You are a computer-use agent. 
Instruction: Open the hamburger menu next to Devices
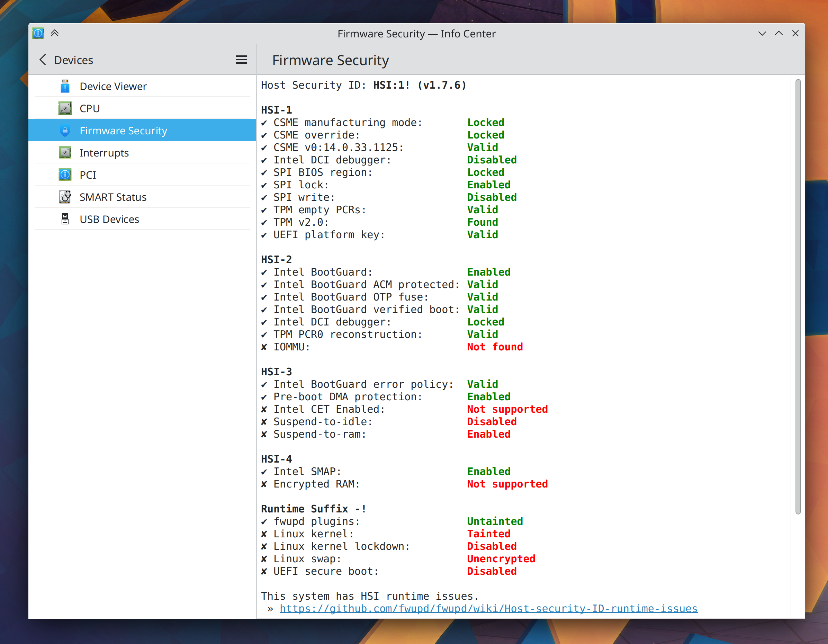pos(242,60)
